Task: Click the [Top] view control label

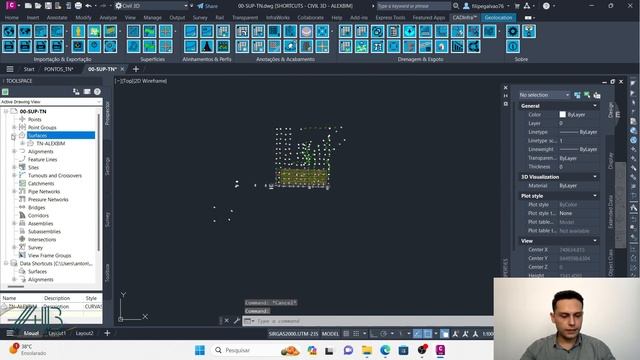Action: coord(126,81)
